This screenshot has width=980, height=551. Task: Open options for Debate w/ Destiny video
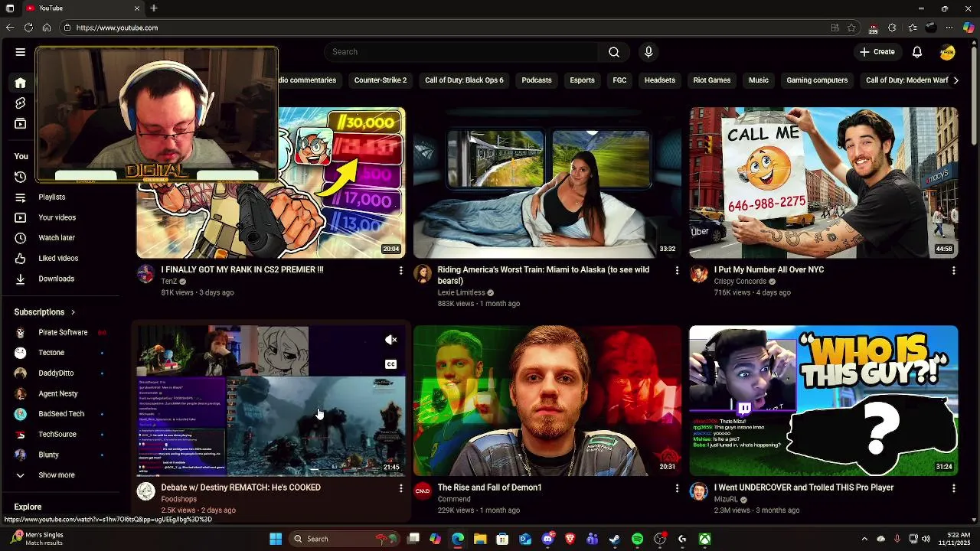[x=400, y=488]
